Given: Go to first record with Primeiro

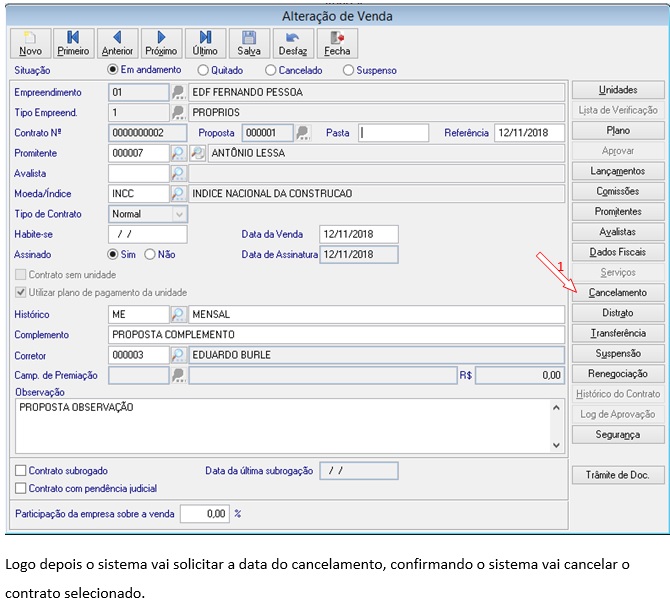Looking at the screenshot, I should (x=73, y=43).
